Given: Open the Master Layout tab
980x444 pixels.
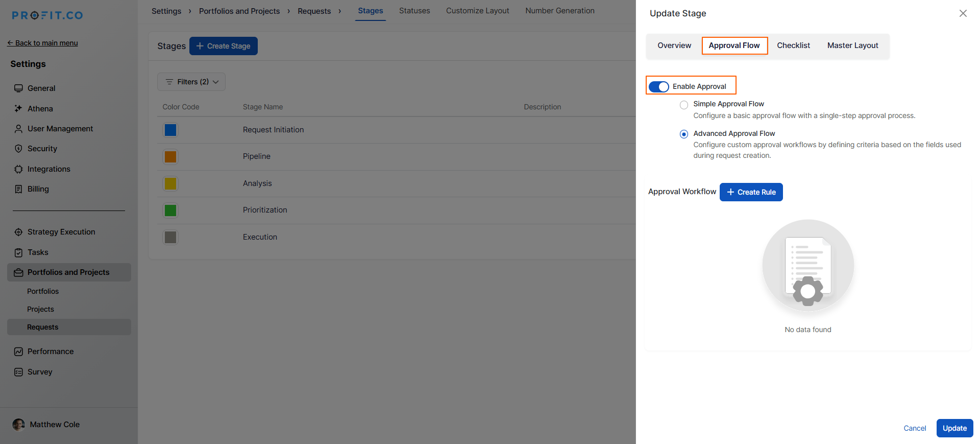Looking at the screenshot, I should (x=852, y=45).
